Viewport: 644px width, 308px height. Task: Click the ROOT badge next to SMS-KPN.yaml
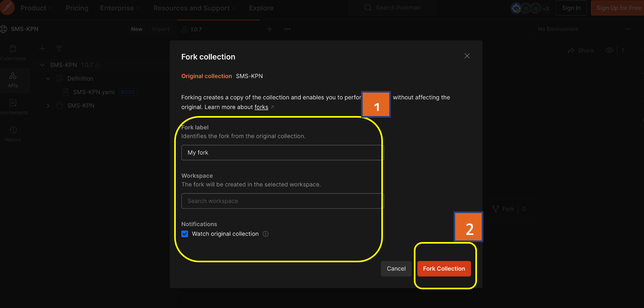click(128, 92)
